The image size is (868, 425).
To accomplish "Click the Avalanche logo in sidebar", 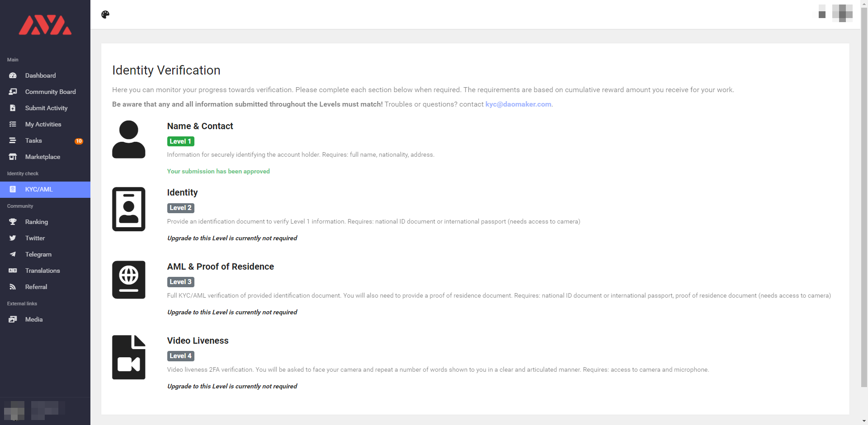I will click(45, 25).
